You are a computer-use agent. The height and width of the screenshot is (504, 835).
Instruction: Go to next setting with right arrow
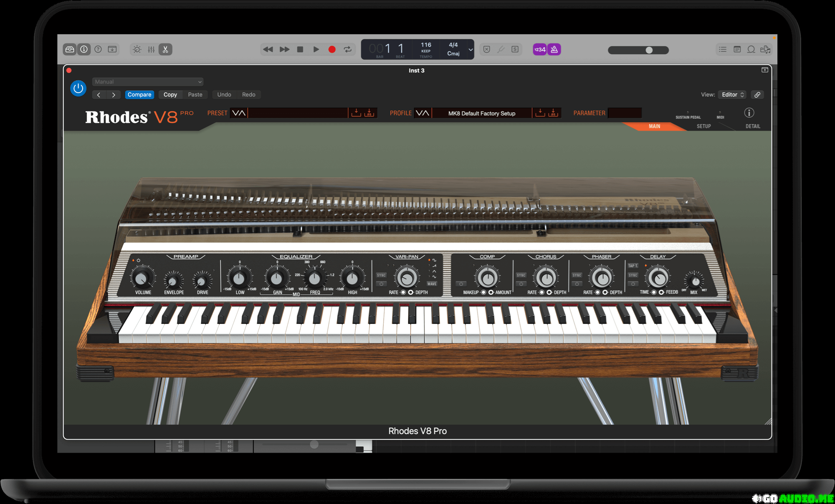pyautogui.click(x=114, y=95)
